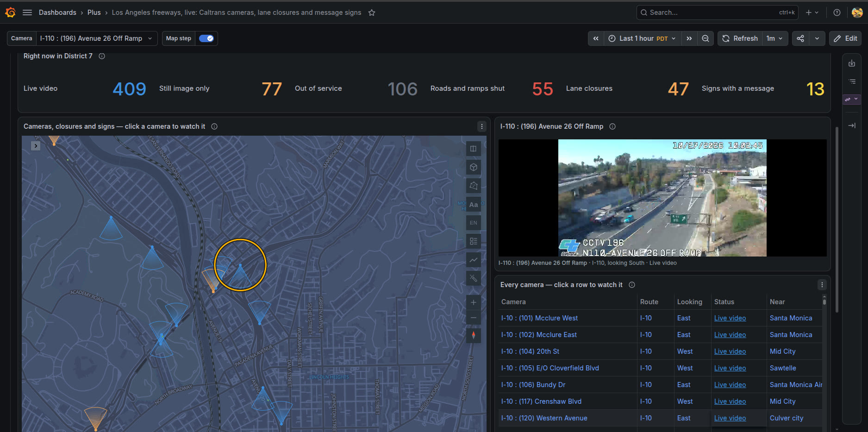Screen dimensions: 868x432
Task: Select I-10 : (117) Crenshaw Blvd row
Action: click(x=661, y=401)
